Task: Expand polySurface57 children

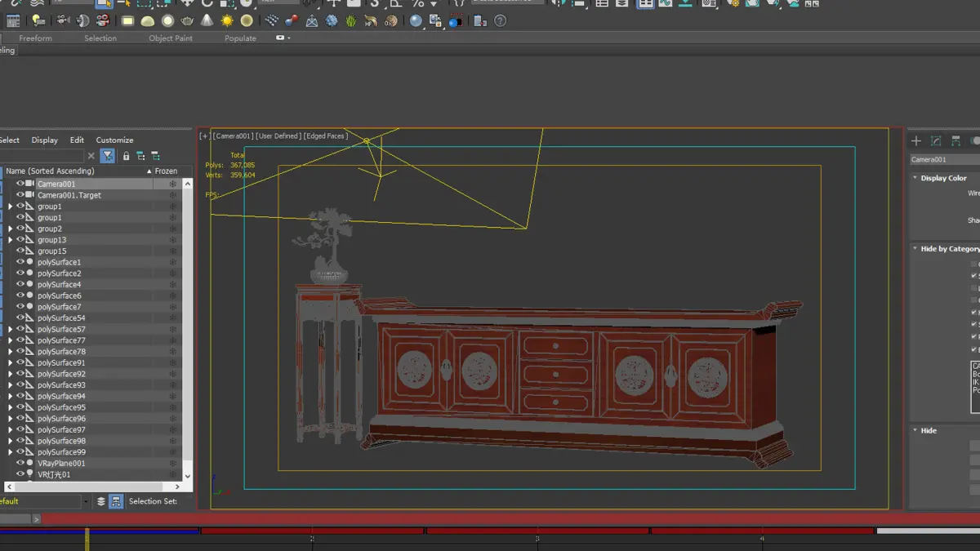Action: point(11,329)
